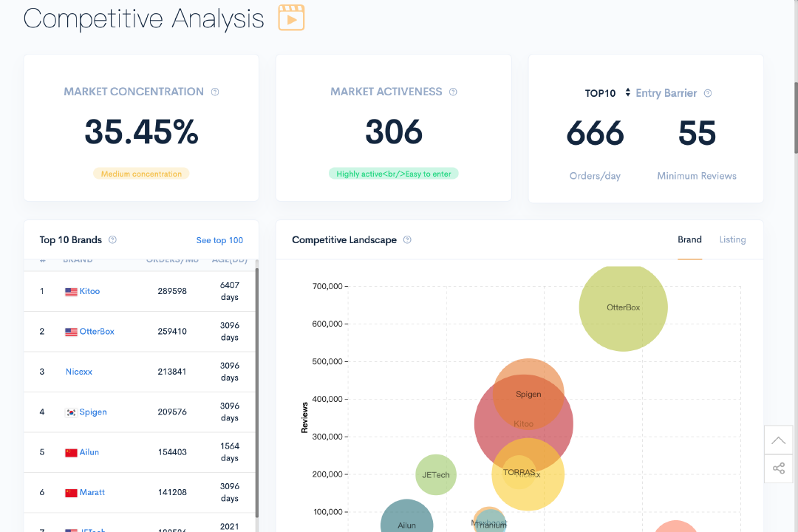Viewport: 798px width, 532px height.
Task: Click Nicexx's 213841 orders value
Action: tap(172, 372)
